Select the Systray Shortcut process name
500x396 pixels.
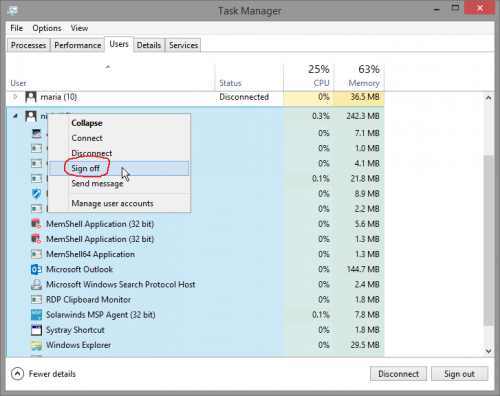click(75, 330)
